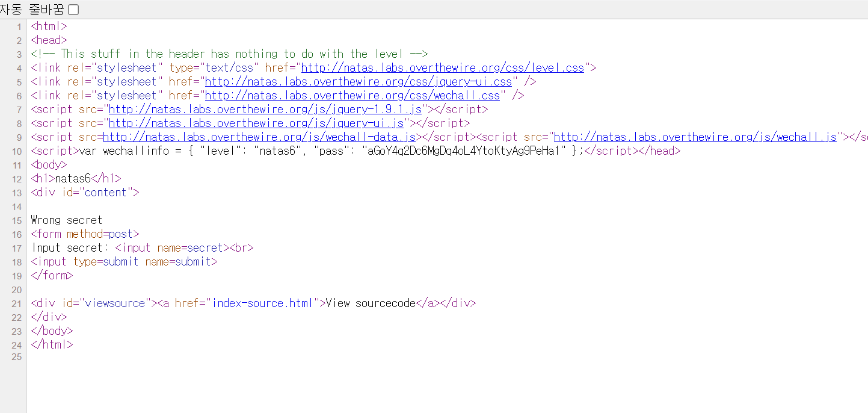Image resolution: width=868 pixels, height=413 pixels.
Task: Click the header comment on line 3
Action: pyautogui.click(x=229, y=54)
